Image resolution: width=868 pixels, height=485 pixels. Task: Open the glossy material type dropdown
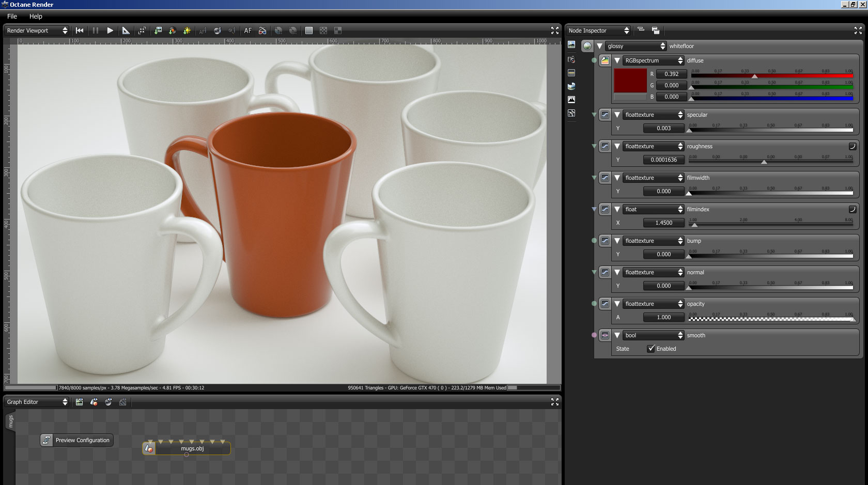click(636, 46)
